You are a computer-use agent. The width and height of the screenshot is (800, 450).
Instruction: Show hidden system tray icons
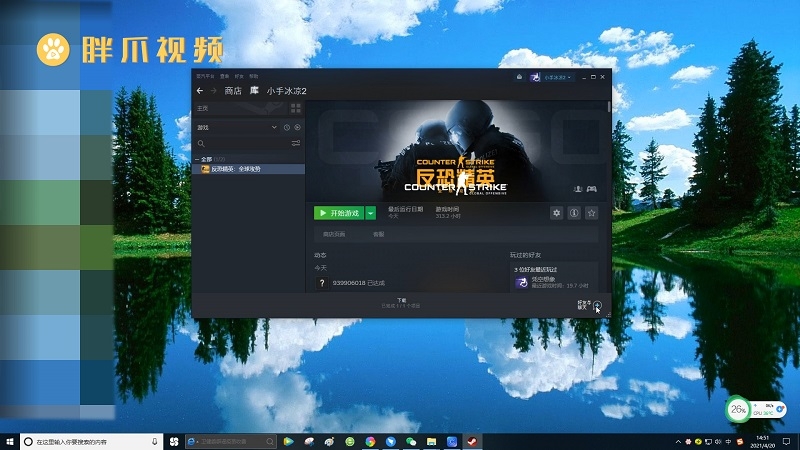tap(678, 442)
